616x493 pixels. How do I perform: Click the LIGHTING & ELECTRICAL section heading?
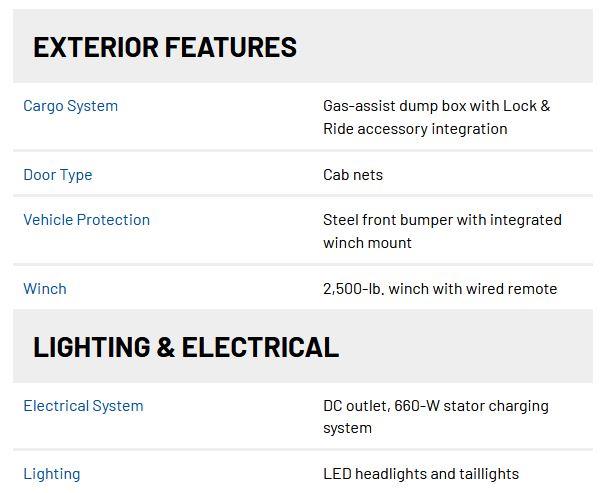pos(186,347)
